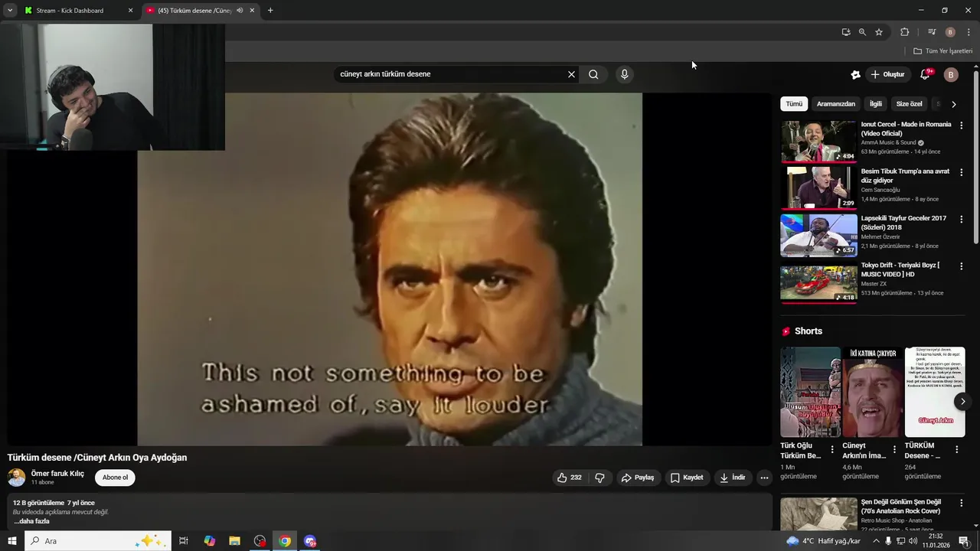Start voice search with microphone icon
The image size is (980, 551).
[625, 74]
